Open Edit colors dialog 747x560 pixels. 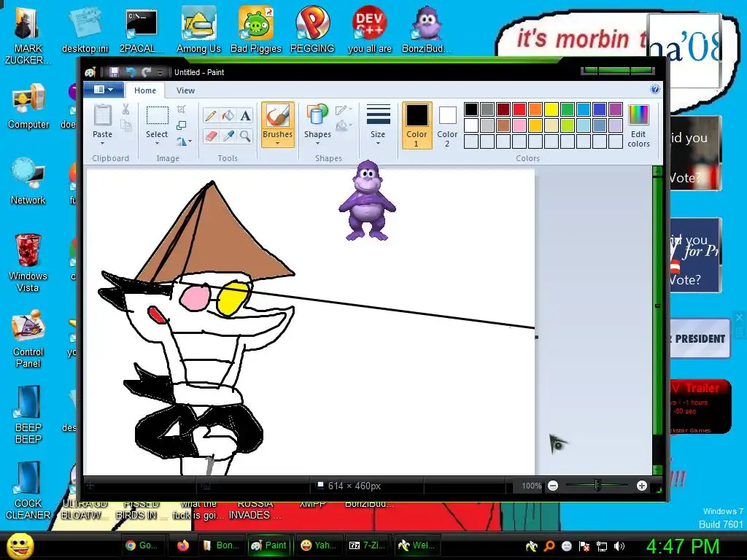point(638,125)
